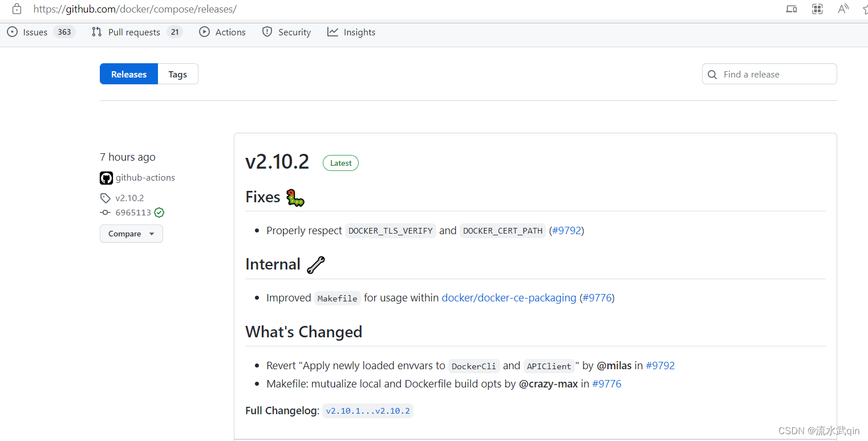Click the Pull requests count badge 21

click(175, 32)
